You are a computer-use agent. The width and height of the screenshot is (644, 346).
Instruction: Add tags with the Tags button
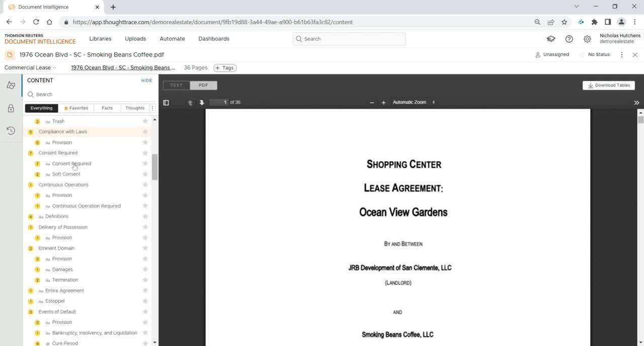[x=225, y=67]
